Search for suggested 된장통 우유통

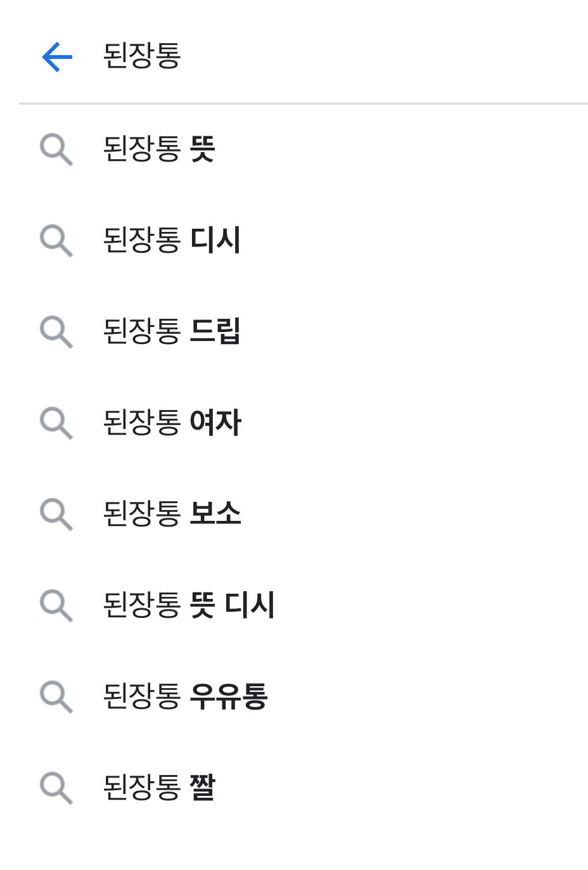tap(185, 696)
